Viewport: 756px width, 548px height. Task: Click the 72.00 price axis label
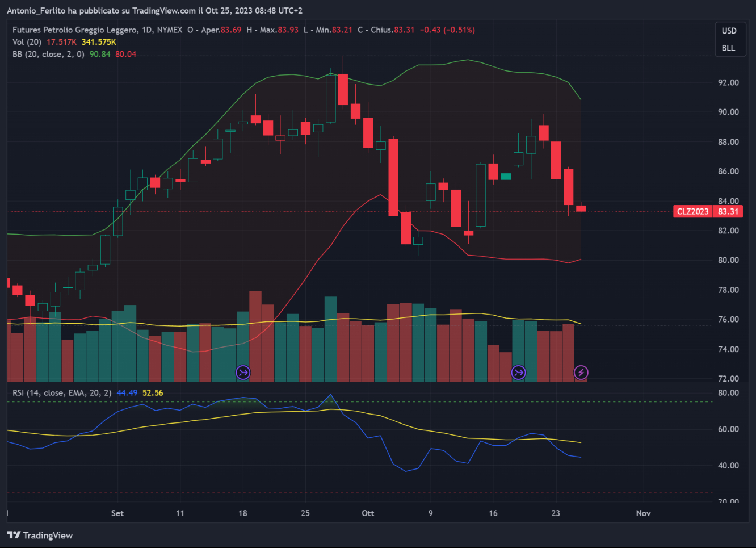click(728, 379)
